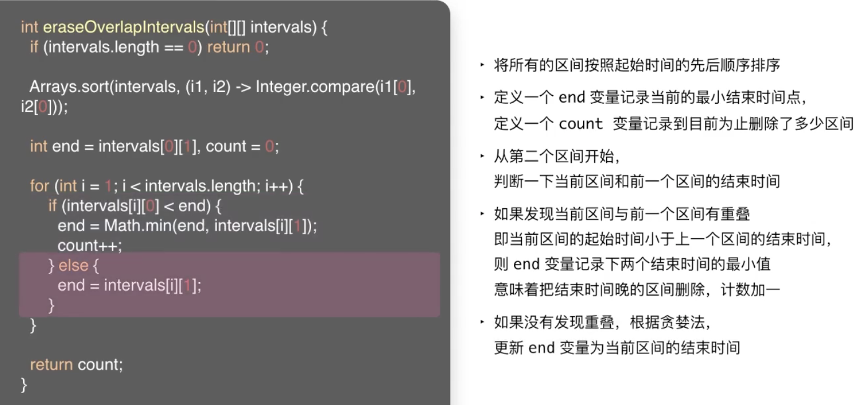Click the return count statement

tap(76, 364)
